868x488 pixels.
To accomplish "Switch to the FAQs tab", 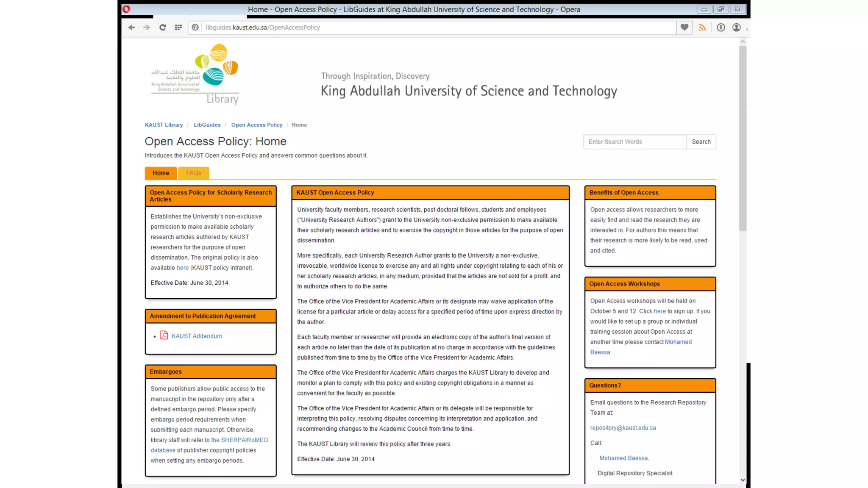I will (x=193, y=173).
